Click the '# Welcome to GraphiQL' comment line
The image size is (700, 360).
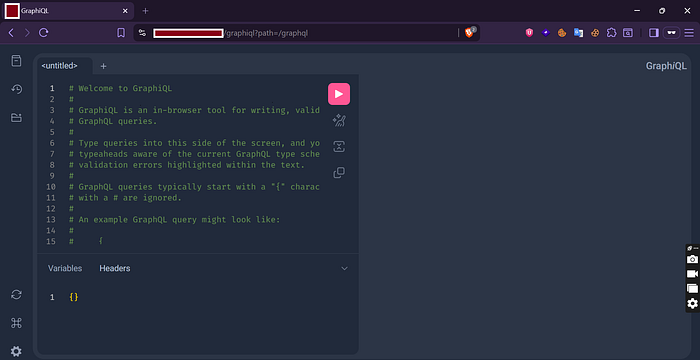click(x=121, y=88)
